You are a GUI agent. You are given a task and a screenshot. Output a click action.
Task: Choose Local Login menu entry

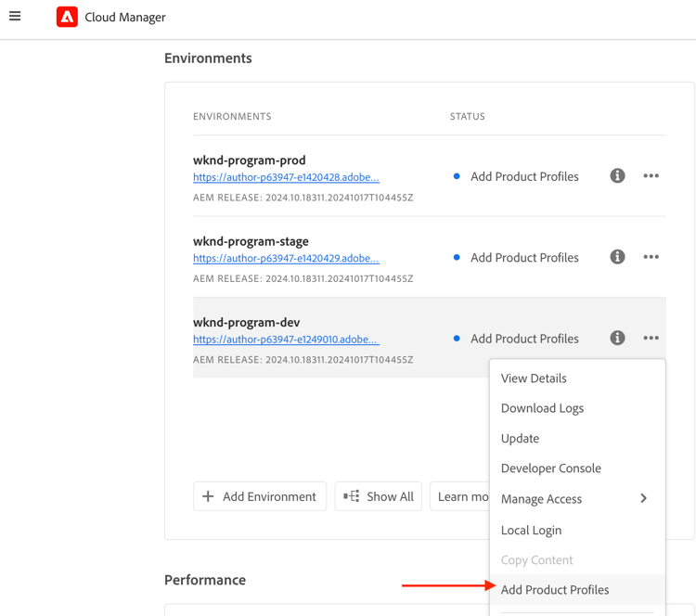click(x=531, y=531)
